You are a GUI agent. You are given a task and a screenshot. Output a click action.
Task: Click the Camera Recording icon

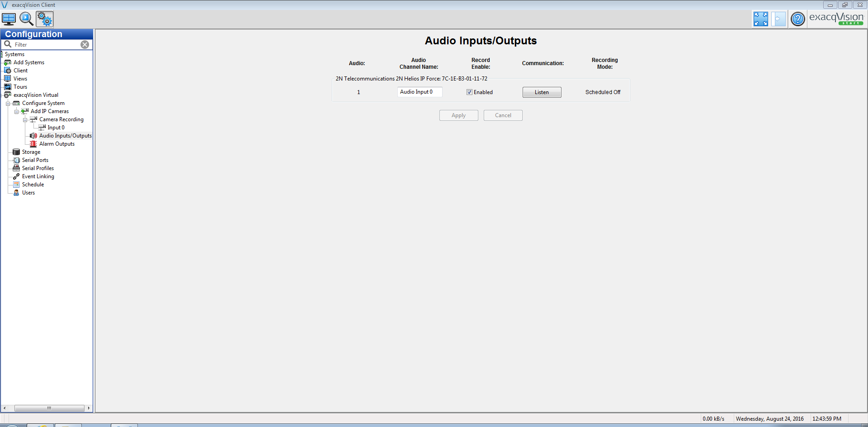point(33,119)
